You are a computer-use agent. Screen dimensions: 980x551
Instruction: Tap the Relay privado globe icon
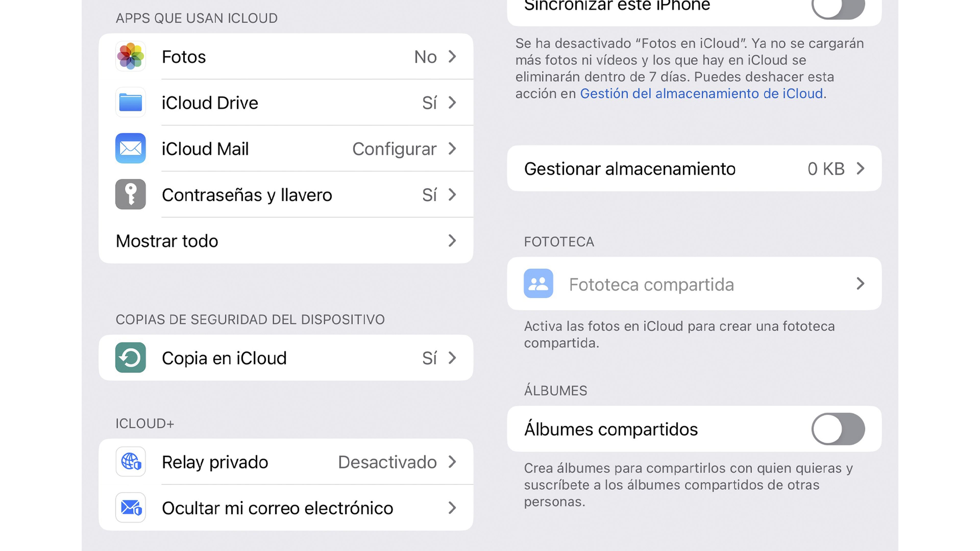click(x=130, y=462)
